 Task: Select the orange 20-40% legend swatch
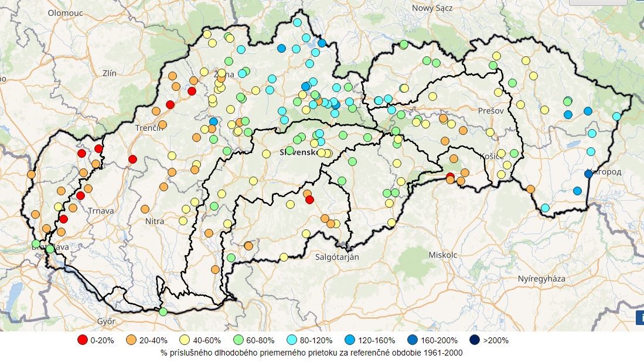tap(131, 340)
